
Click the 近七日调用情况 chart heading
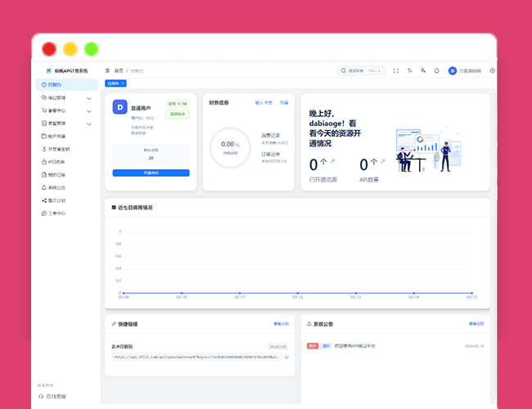(135, 208)
